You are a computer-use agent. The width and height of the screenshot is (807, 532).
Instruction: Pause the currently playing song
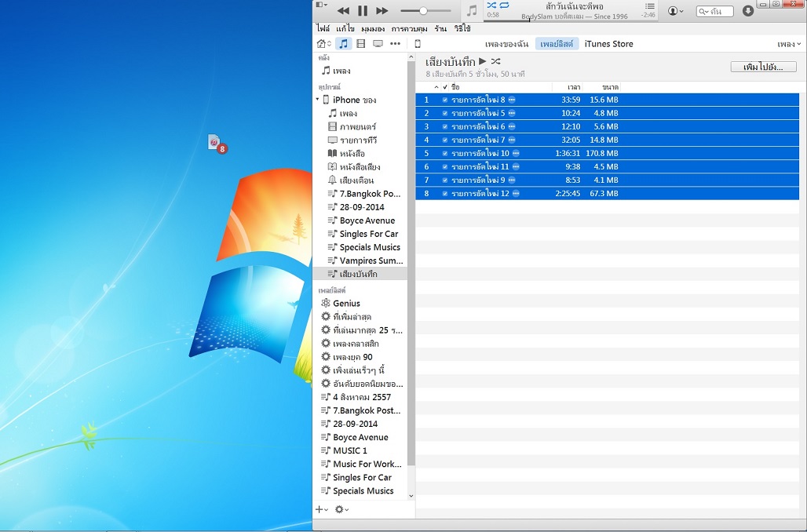[x=363, y=11]
